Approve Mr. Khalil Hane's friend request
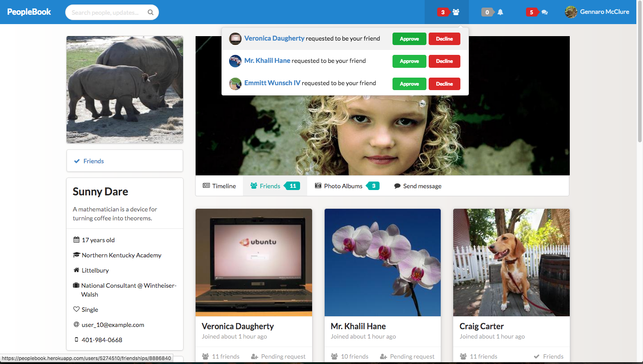 pos(409,61)
